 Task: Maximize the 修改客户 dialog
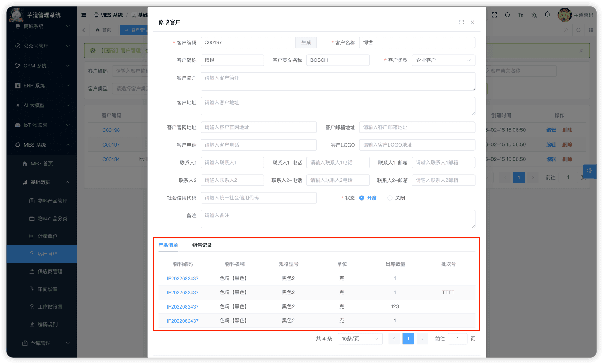(x=461, y=22)
